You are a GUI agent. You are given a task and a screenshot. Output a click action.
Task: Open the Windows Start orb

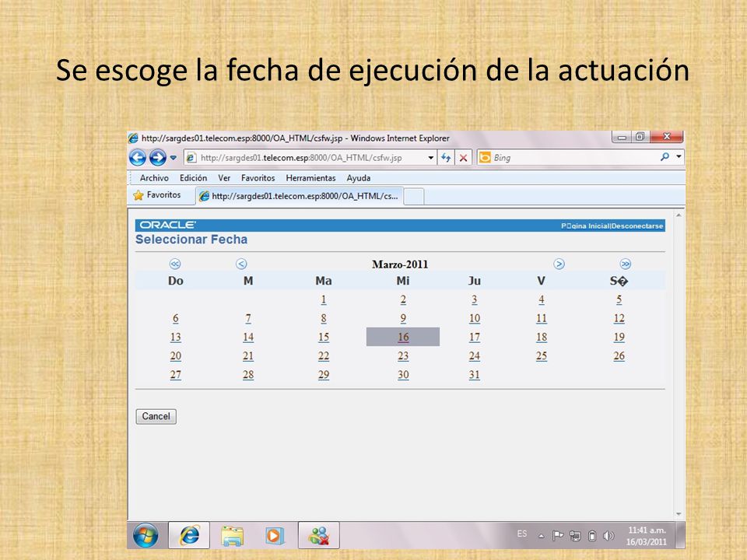coord(146,535)
